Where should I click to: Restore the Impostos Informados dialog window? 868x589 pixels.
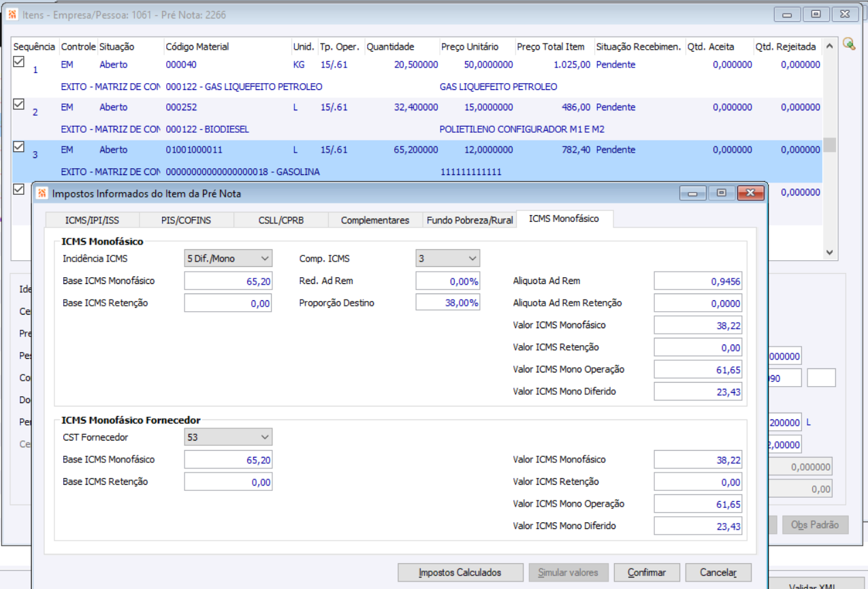click(x=721, y=193)
